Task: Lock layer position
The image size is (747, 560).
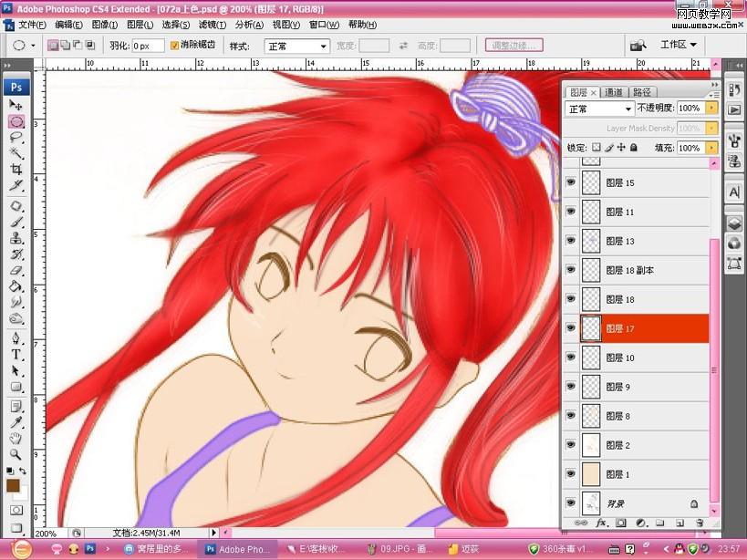Action: pyautogui.click(x=621, y=148)
